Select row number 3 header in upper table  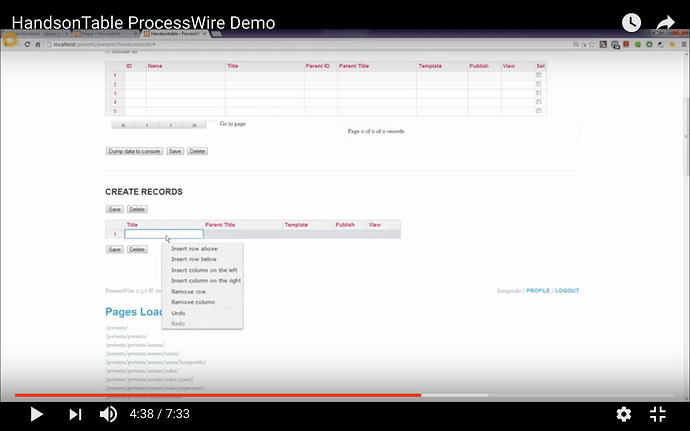115,93
